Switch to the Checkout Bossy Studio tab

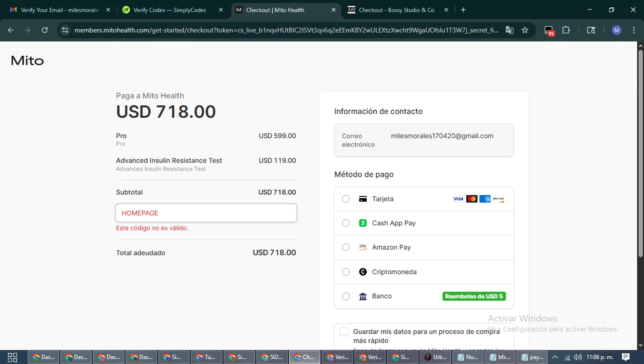[396, 10]
